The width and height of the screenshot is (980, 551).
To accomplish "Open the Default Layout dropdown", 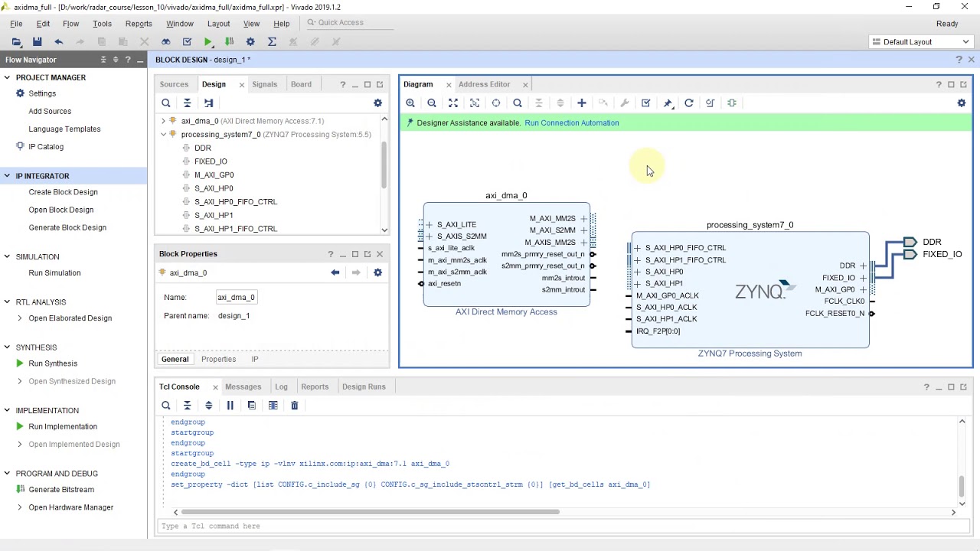I will point(921,42).
